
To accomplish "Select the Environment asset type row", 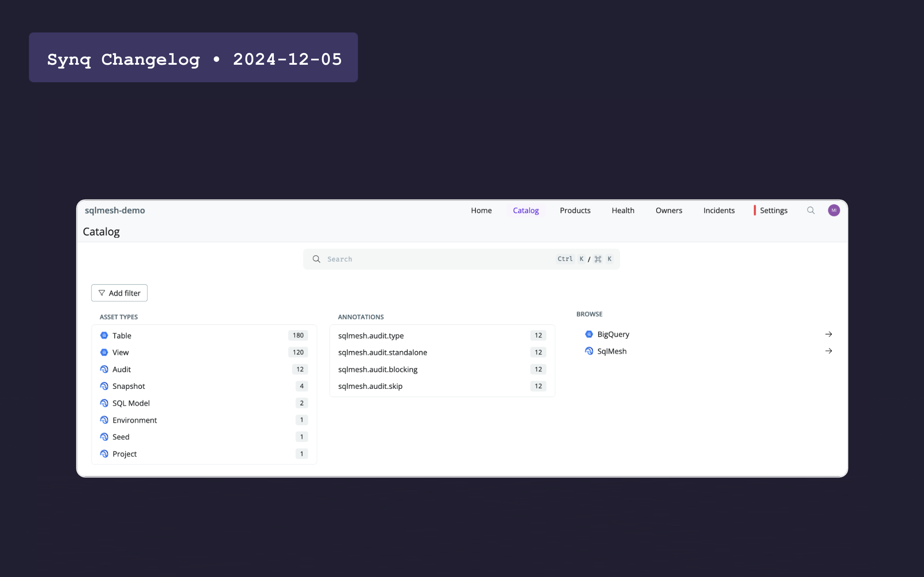I will (x=204, y=420).
